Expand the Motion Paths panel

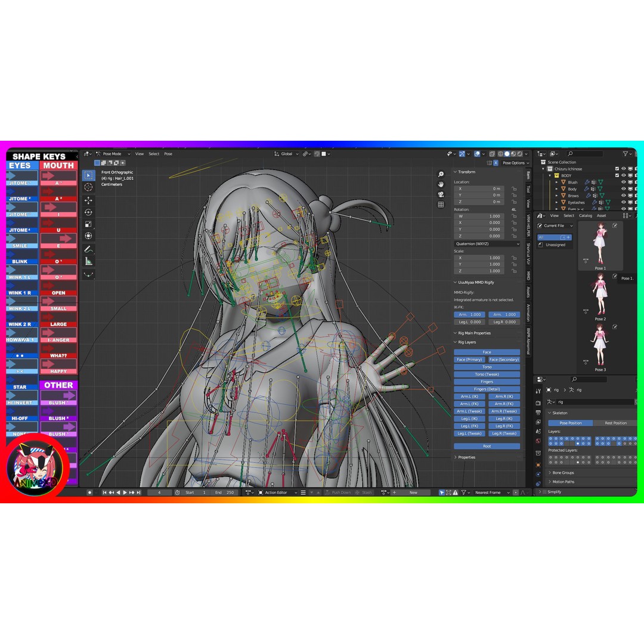point(562,482)
